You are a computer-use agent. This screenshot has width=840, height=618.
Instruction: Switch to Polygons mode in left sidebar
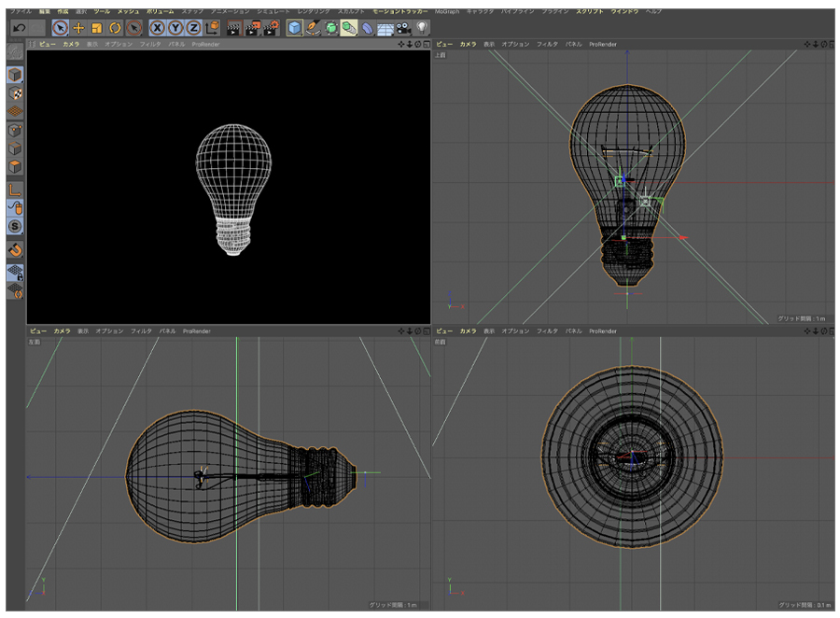click(x=16, y=167)
